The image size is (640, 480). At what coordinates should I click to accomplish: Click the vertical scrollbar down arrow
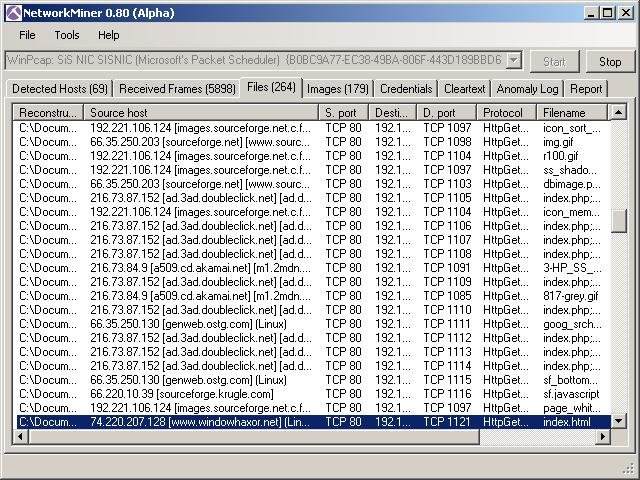(x=619, y=422)
